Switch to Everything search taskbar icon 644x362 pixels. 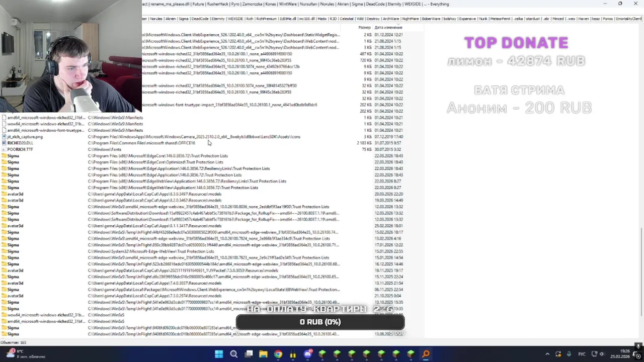pyautogui.click(x=426, y=354)
